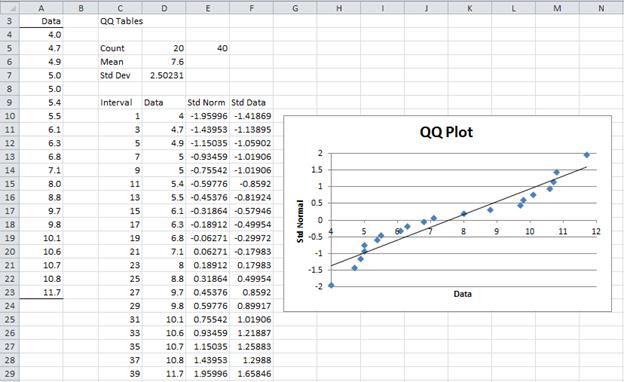Select the cell with value -1.41869
Viewport: 624px width, 382px height.
tap(251, 116)
